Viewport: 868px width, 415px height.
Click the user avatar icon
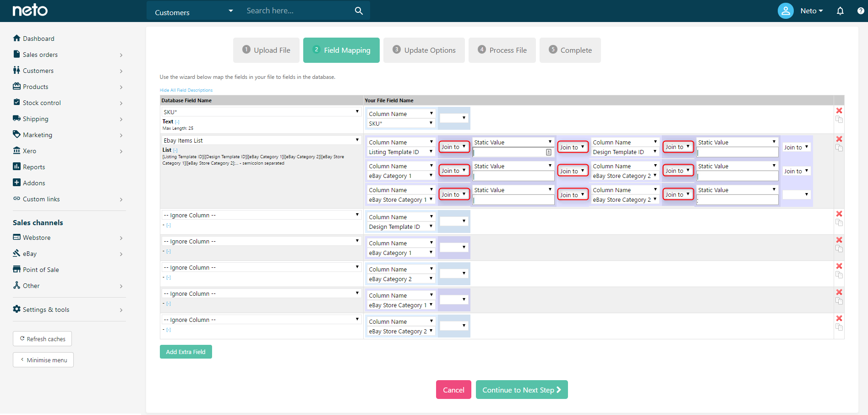tap(786, 11)
